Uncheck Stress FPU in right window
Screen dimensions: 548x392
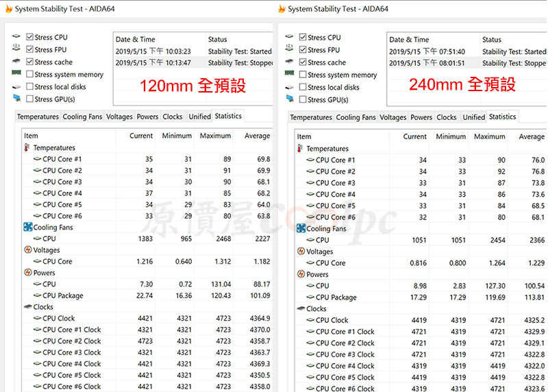(303, 49)
